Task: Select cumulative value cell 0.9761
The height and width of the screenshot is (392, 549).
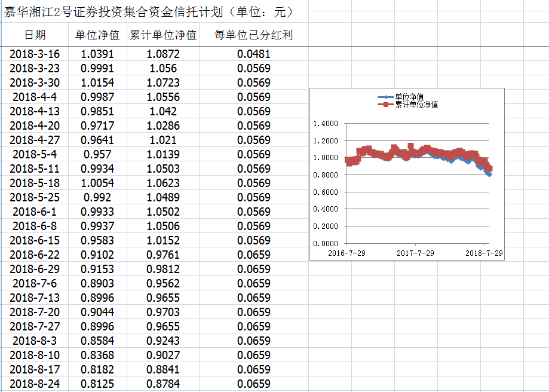Action: coord(163,255)
